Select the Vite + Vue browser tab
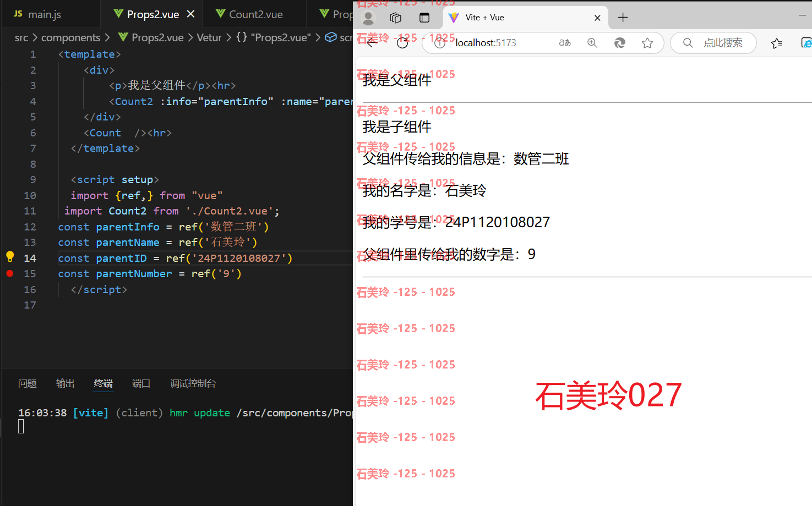 tap(526, 18)
